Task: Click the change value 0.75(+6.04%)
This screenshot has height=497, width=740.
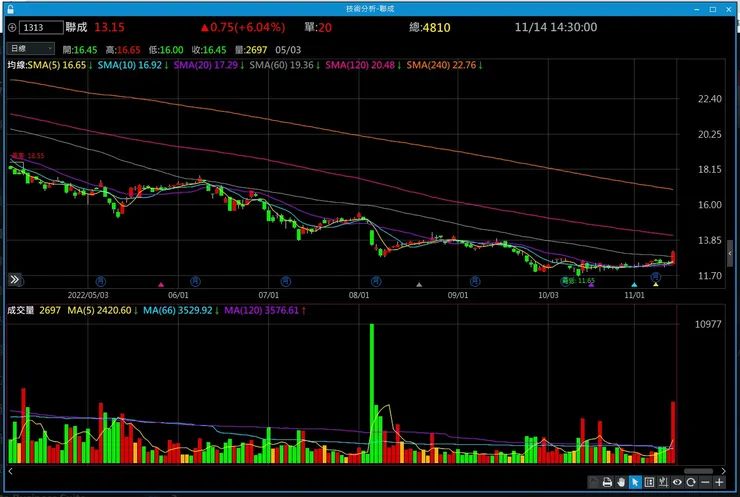Action: click(x=243, y=27)
